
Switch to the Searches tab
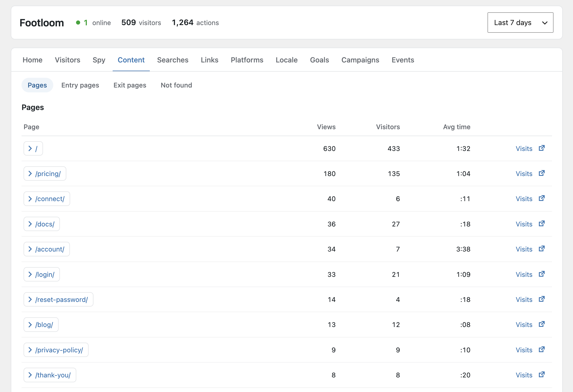[x=173, y=60]
